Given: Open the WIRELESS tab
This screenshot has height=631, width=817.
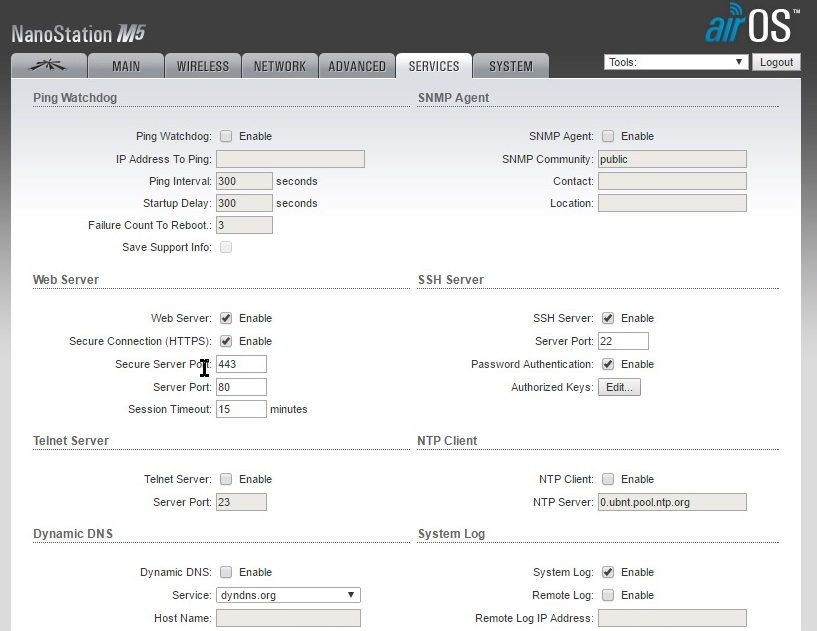Looking at the screenshot, I should 203,66.
